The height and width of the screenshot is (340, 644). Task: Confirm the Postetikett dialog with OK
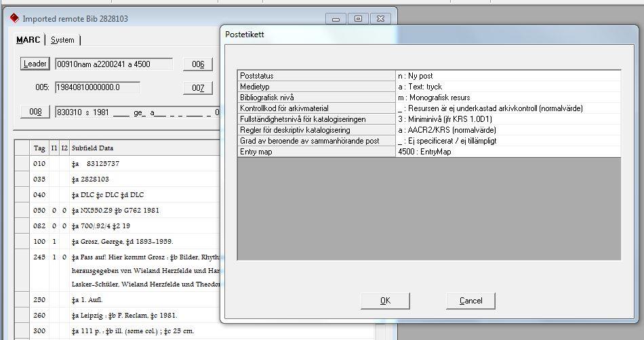pos(385,301)
